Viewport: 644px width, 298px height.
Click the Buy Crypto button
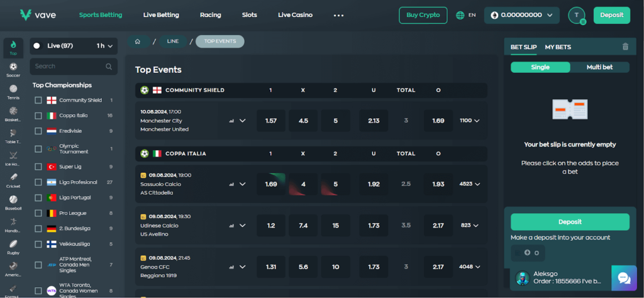pyautogui.click(x=423, y=15)
